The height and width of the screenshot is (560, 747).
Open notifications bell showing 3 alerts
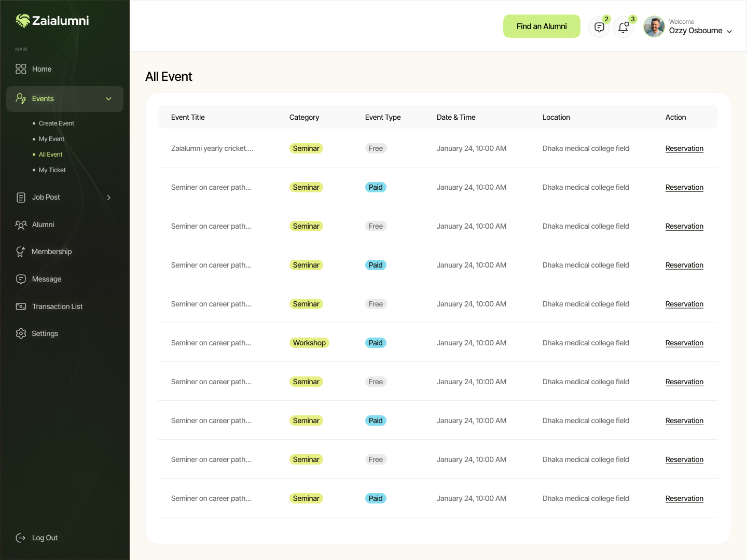tap(624, 26)
